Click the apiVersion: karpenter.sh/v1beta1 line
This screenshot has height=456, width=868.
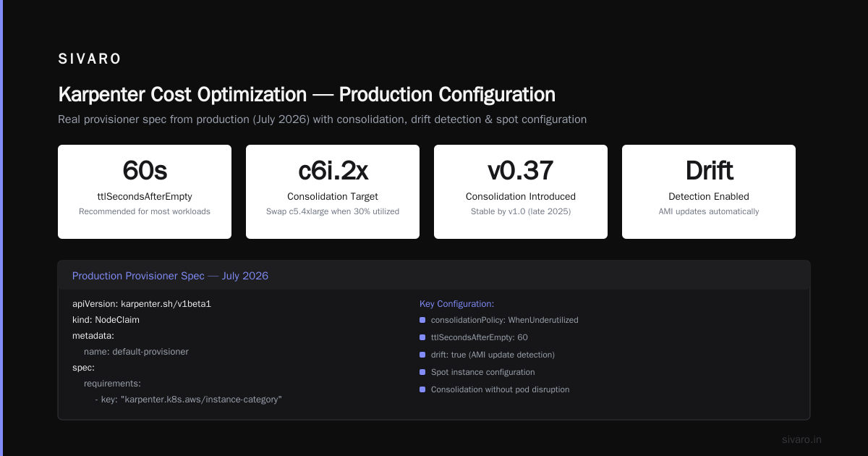point(142,304)
